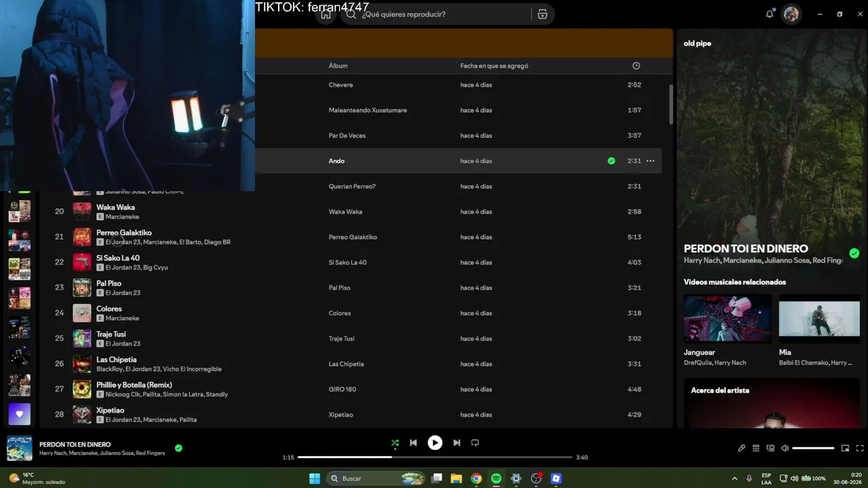Open 'Acerca del artista' card
The height and width of the screenshot is (488, 868).
pos(772,403)
